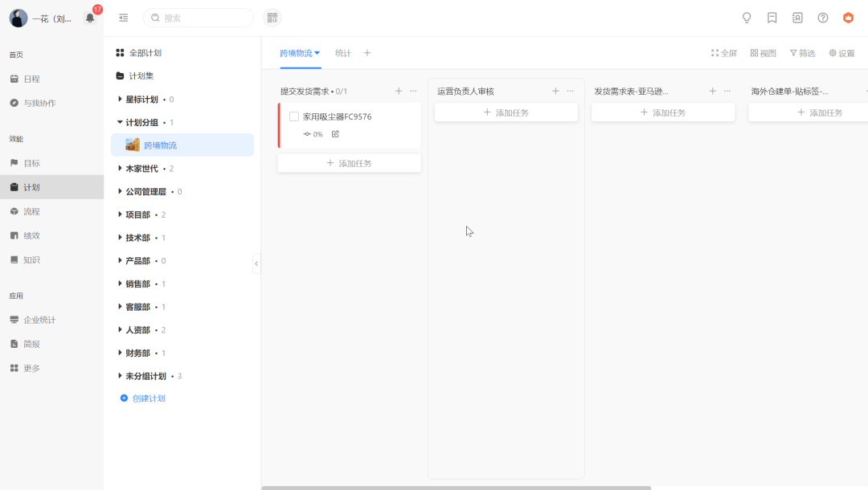This screenshot has height=490, width=868.
Task: Open the help question mark icon
Action: coord(823,18)
